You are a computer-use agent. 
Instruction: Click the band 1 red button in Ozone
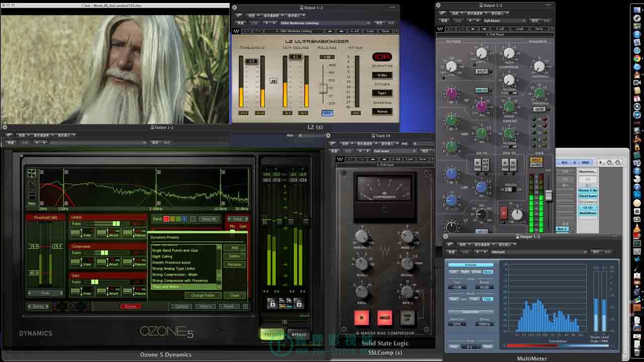(x=167, y=219)
